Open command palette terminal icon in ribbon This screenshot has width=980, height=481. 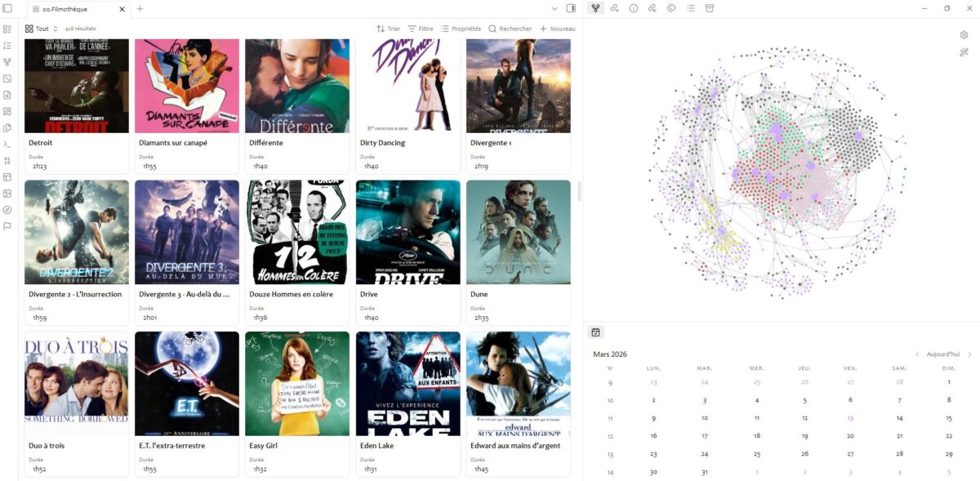tap(7, 144)
